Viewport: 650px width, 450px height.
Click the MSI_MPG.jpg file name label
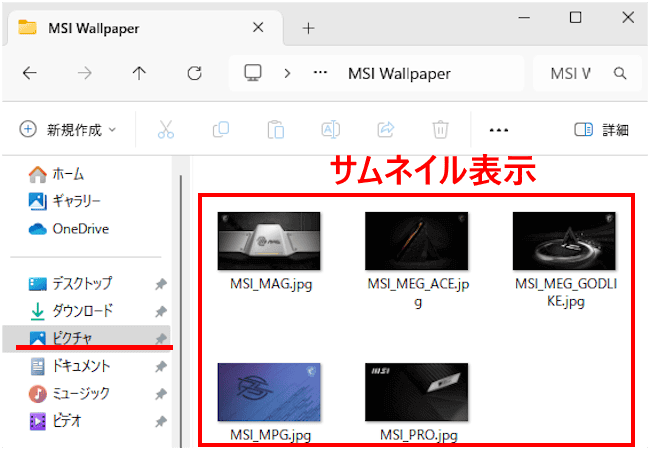[x=270, y=435]
